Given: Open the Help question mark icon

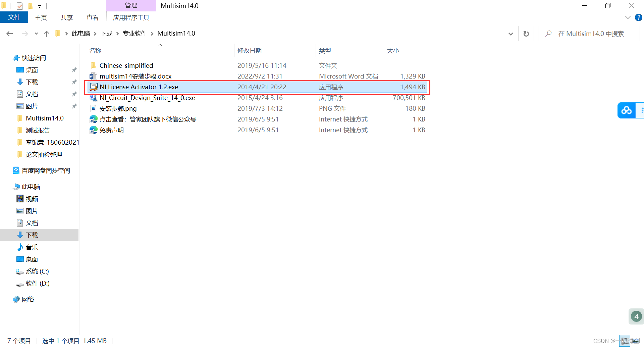Looking at the screenshot, I should pos(638,17).
